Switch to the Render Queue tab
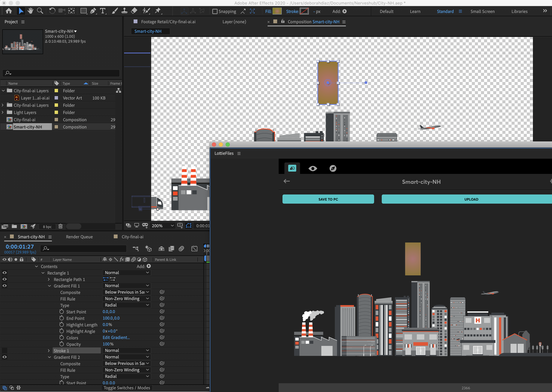This screenshot has width=552, height=392. click(79, 237)
